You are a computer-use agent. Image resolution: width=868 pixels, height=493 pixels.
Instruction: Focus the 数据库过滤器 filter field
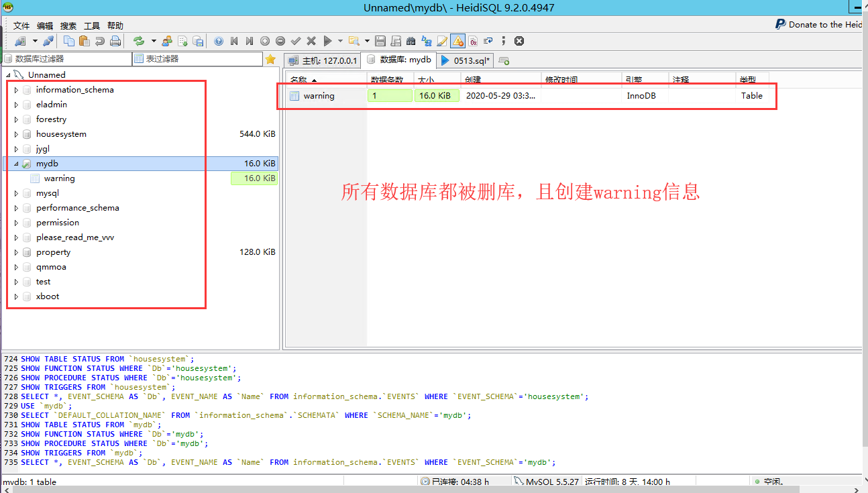[66, 59]
